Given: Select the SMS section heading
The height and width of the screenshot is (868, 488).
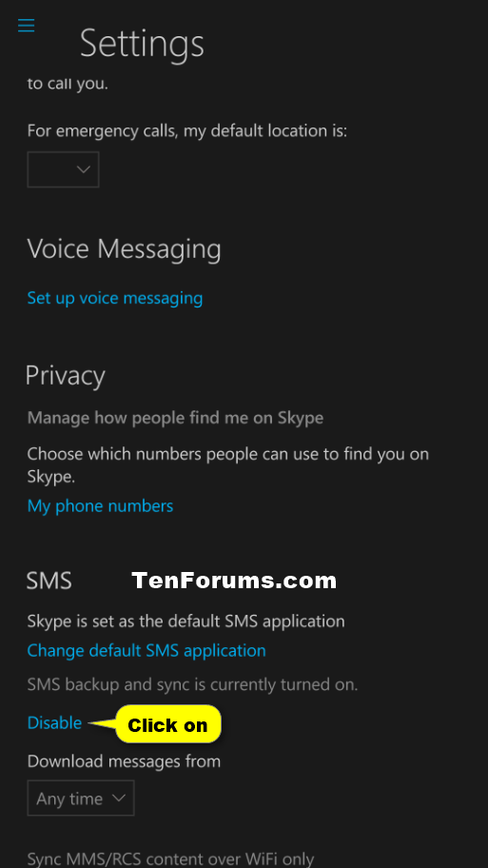Looking at the screenshot, I should pyautogui.click(x=49, y=582).
